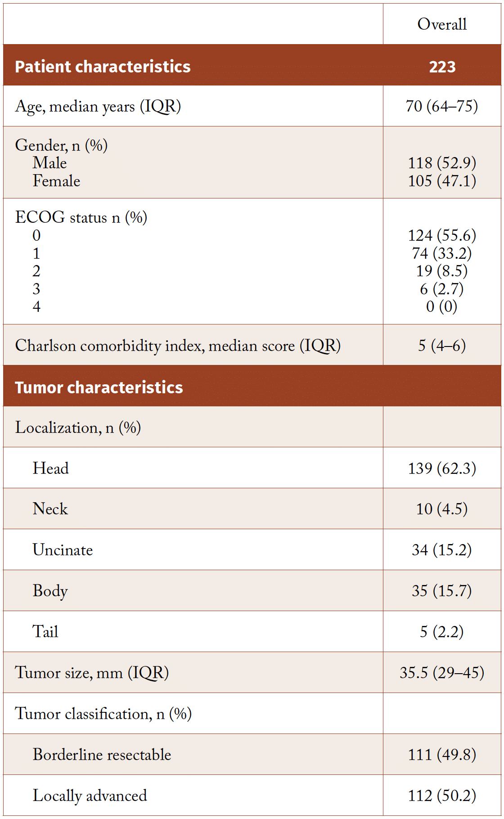Select the Charlson value 5 (4–6)
Viewport: 504px width, 819px height.
pyautogui.click(x=442, y=346)
